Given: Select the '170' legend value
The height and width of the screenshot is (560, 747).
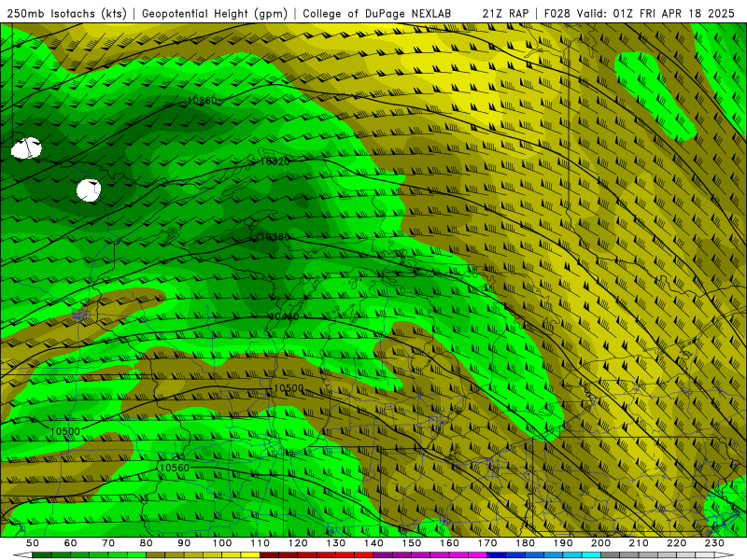Looking at the screenshot, I should tap(487, 543).
